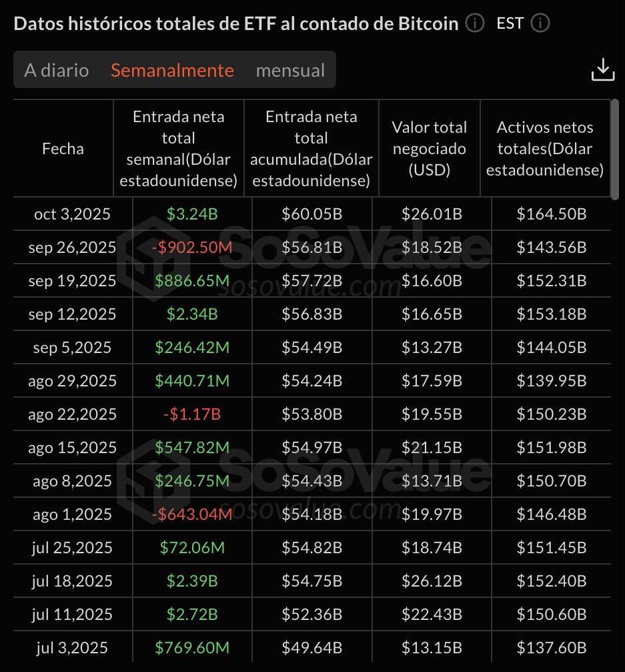Viewport: 625px width, 672px height.
Task: Download the historical ETF data
Action: [x=602, y=70]
